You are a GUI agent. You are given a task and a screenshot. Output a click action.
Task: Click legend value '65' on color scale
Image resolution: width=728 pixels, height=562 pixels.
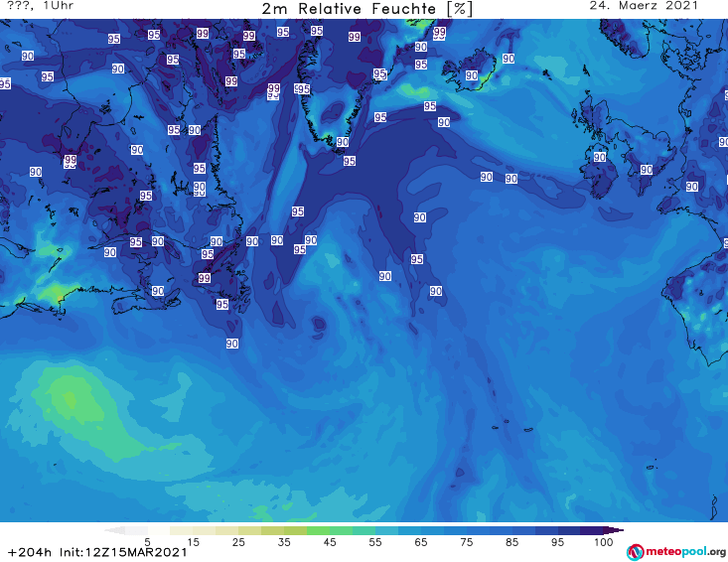pyautogui.click(x=421, y=542)
